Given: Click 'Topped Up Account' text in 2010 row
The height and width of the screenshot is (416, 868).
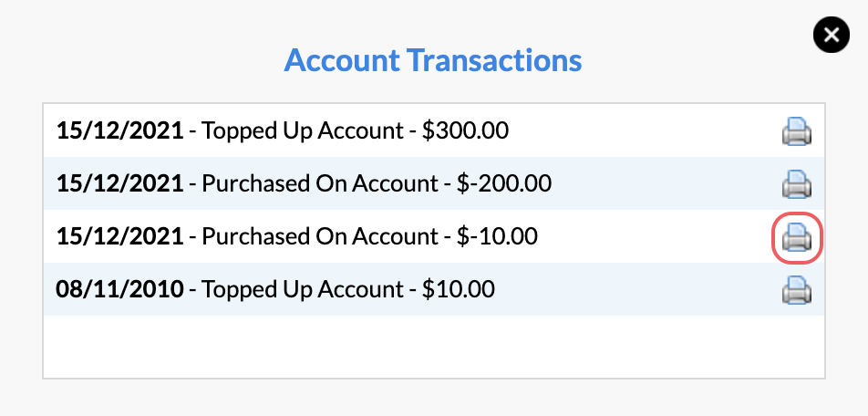Looking at the screenshot, I should coord(303,289).
